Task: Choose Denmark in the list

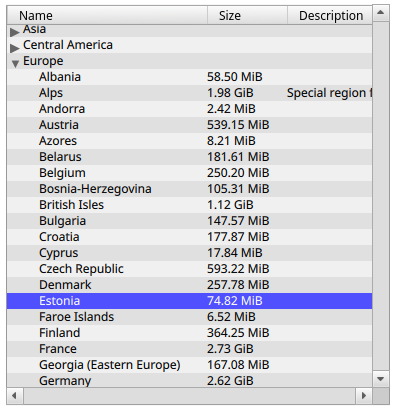Action: tap(189, 285)
